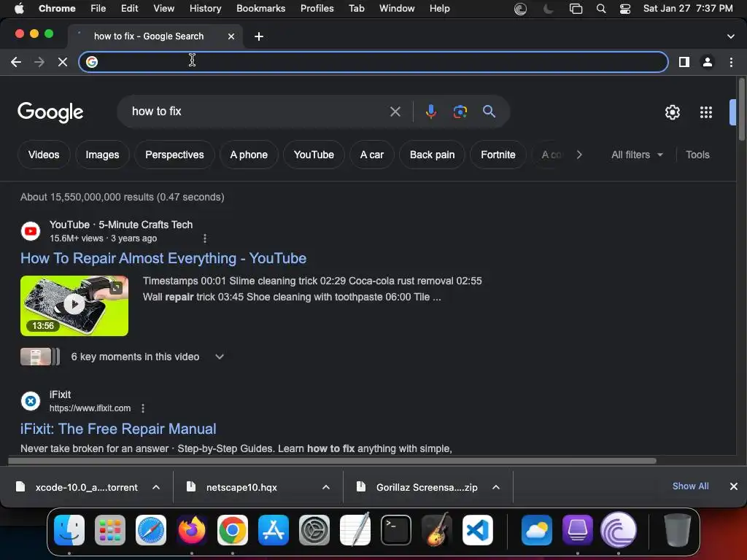
Task: Open Chrome three-dot menu
Action: [x=731, y=62]
